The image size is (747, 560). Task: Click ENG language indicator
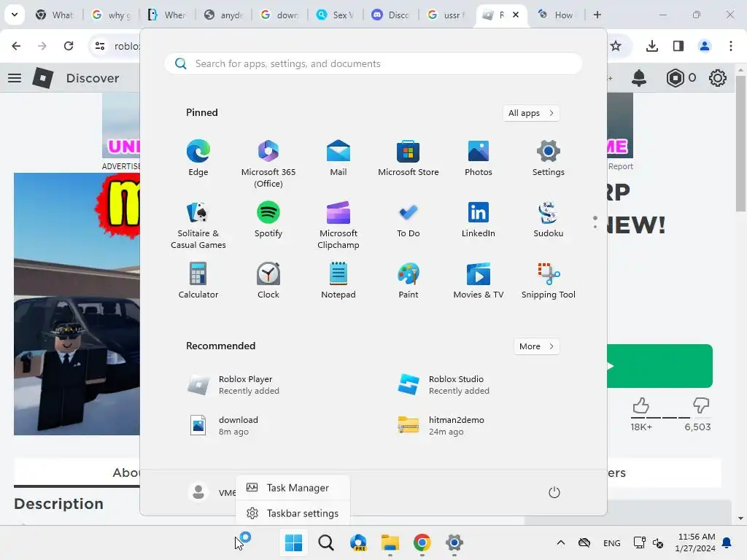(612, 542)
